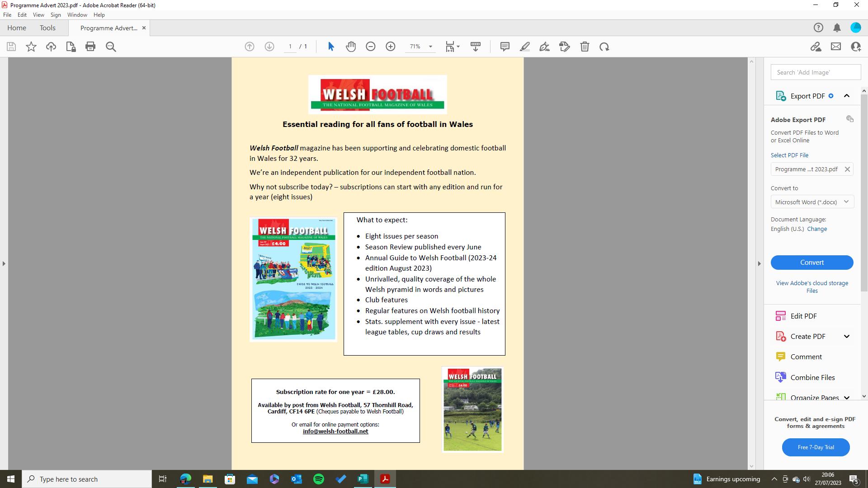Image resolution: width=868 pixels, height=488 pixels.
Task: Expand the Create PDF section
Action: point(846,336)
